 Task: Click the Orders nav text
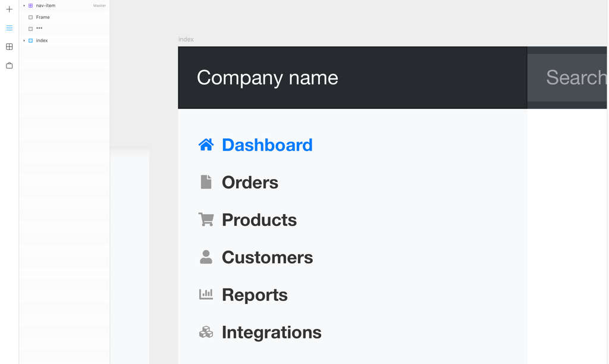pyautogui.click(x=250, y=183)
